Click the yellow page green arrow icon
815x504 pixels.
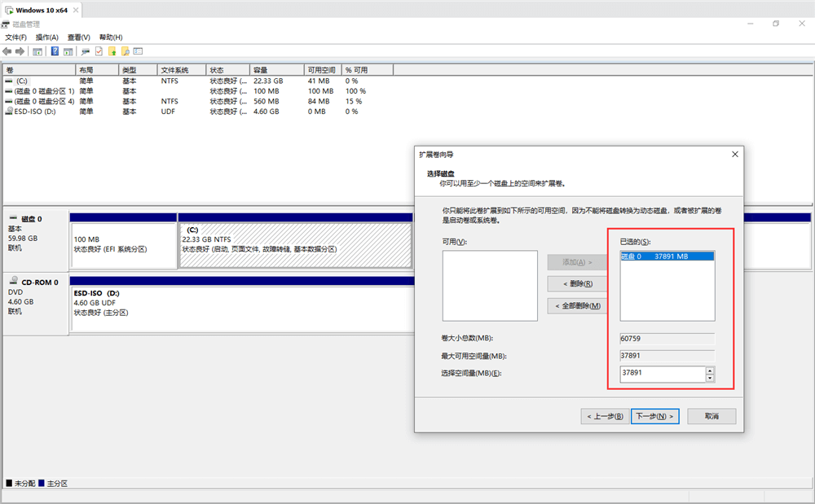[112, 51]
